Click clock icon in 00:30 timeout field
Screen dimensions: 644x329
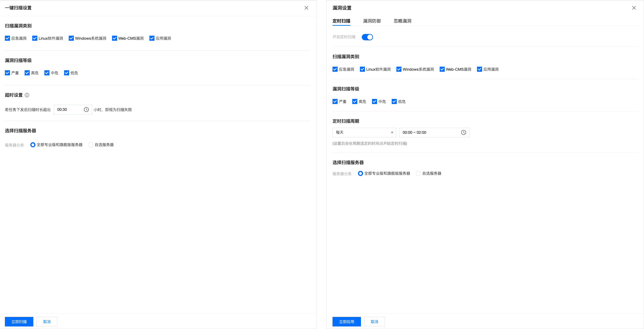[x=86, y=110]
